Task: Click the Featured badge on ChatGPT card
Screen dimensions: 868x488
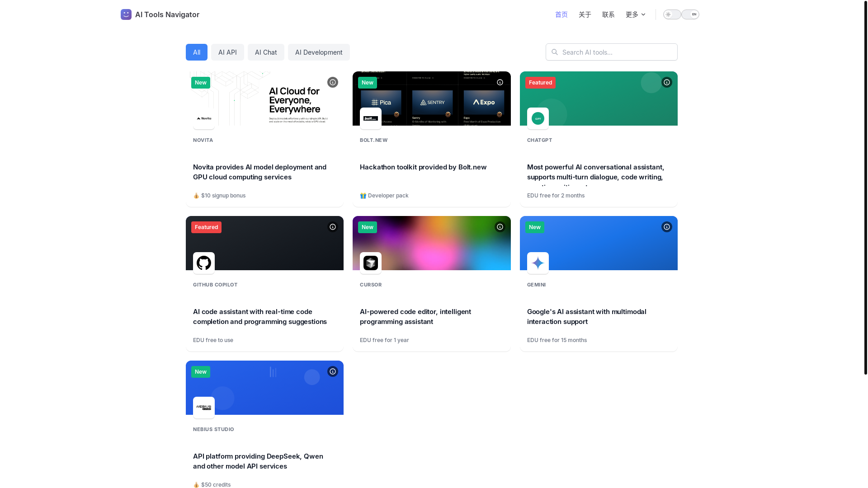Action: (541, 82)
